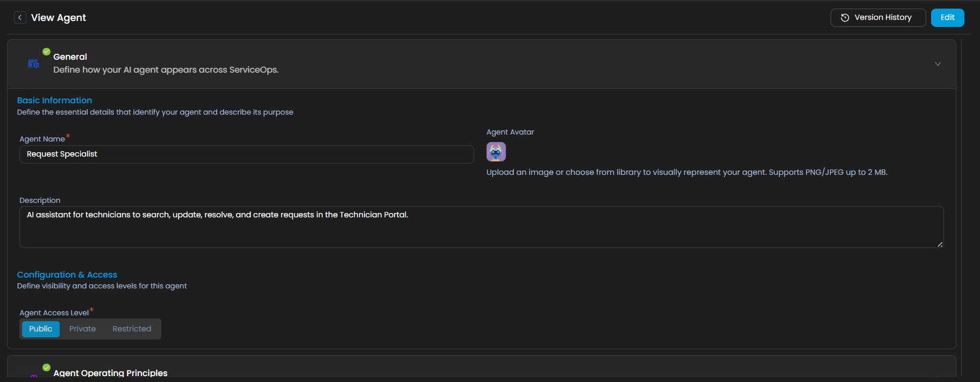
Task: Click the back arrow beside View Agent
Action: 20,18
